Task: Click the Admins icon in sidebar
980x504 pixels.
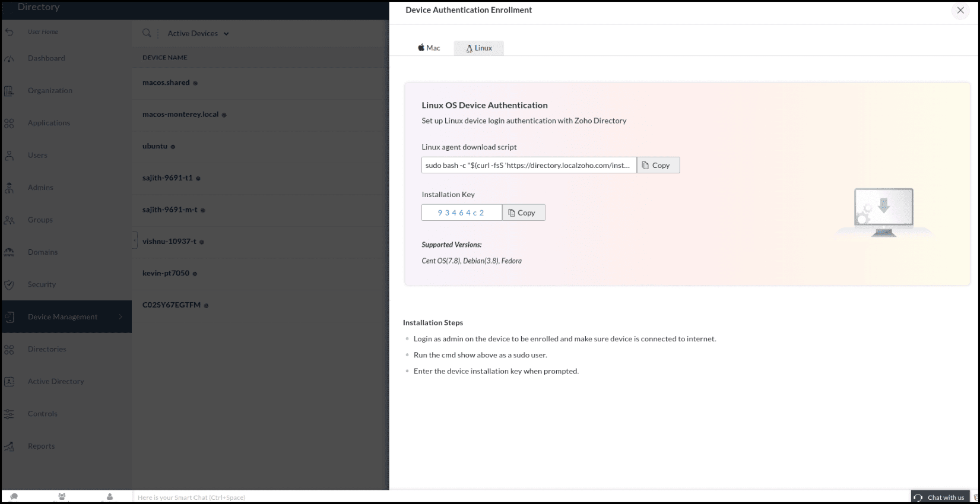Action: coord(9,188)
